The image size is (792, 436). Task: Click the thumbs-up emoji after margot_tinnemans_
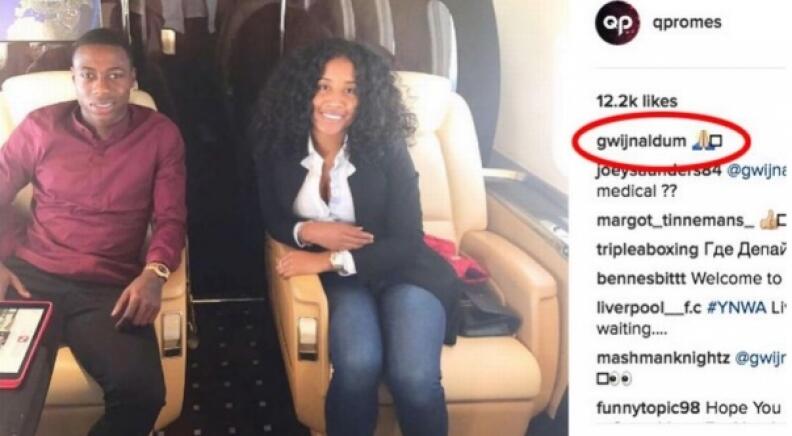[768, 220]
